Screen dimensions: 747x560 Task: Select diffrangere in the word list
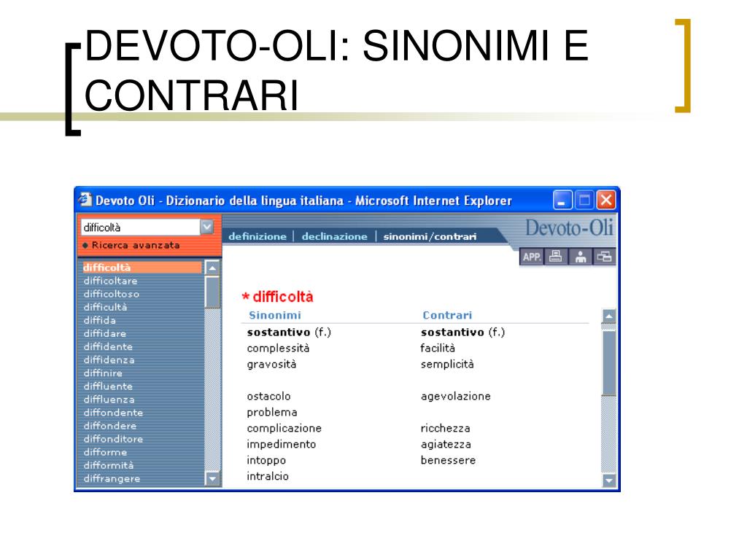(112, 478)
